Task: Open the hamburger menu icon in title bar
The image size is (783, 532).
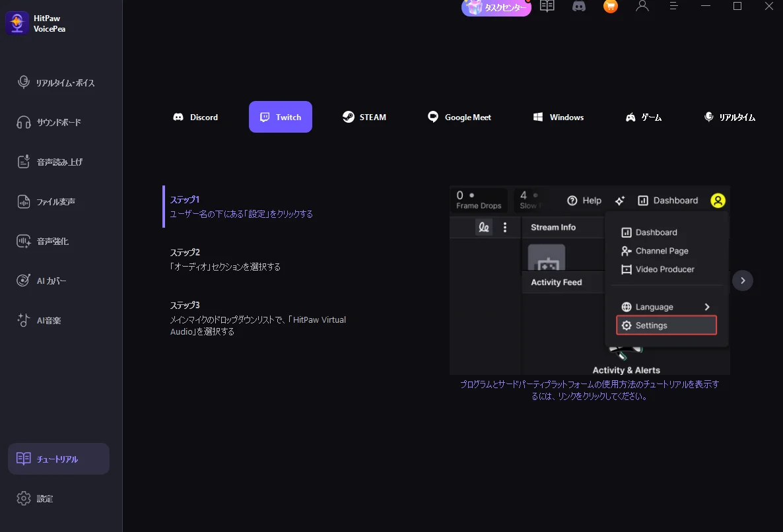Action: (x=673, y=6)
